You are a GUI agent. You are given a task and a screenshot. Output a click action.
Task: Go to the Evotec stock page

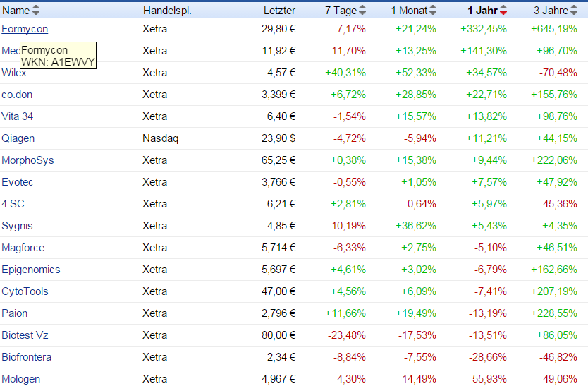coord(18,182)
